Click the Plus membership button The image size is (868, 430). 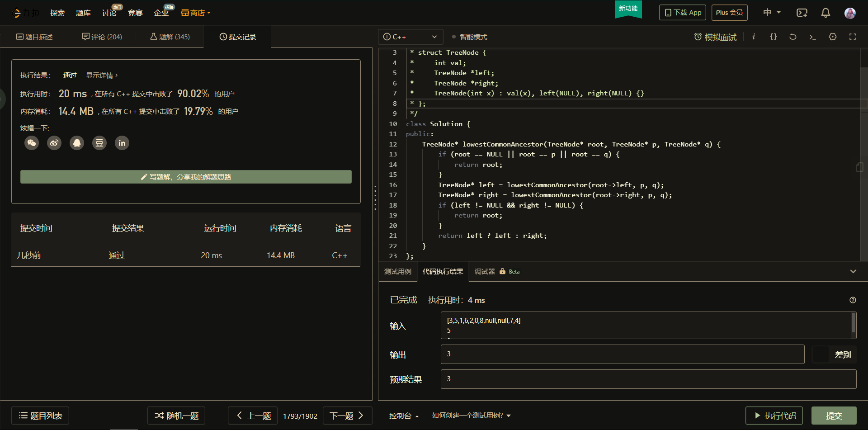(730, 13)
